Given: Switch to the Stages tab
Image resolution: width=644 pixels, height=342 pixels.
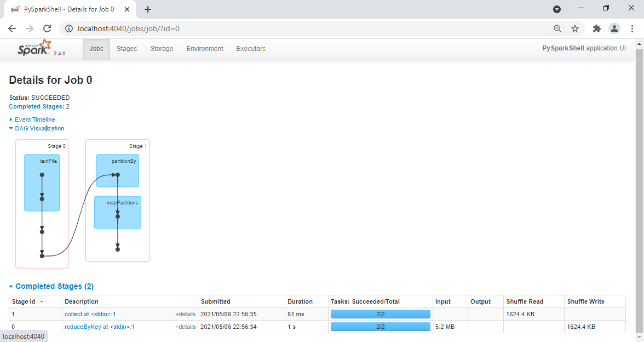Looking at the screenshot, I should tap(127, 49).
